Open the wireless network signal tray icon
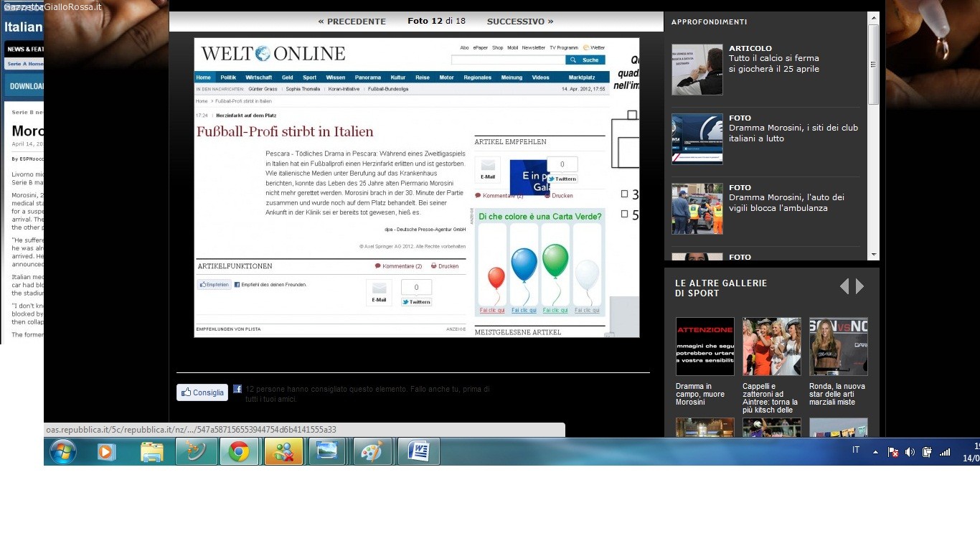Image resolution: width=980 pixels, height=551 pixels. click(945, 451)
